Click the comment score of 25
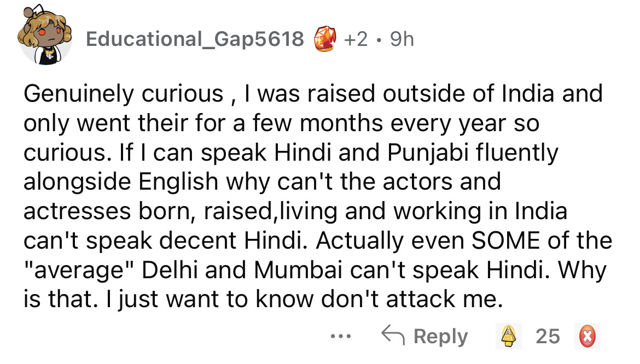Viewport: 640px width, 364px height. pyautogui.click(x=548, y=337)
